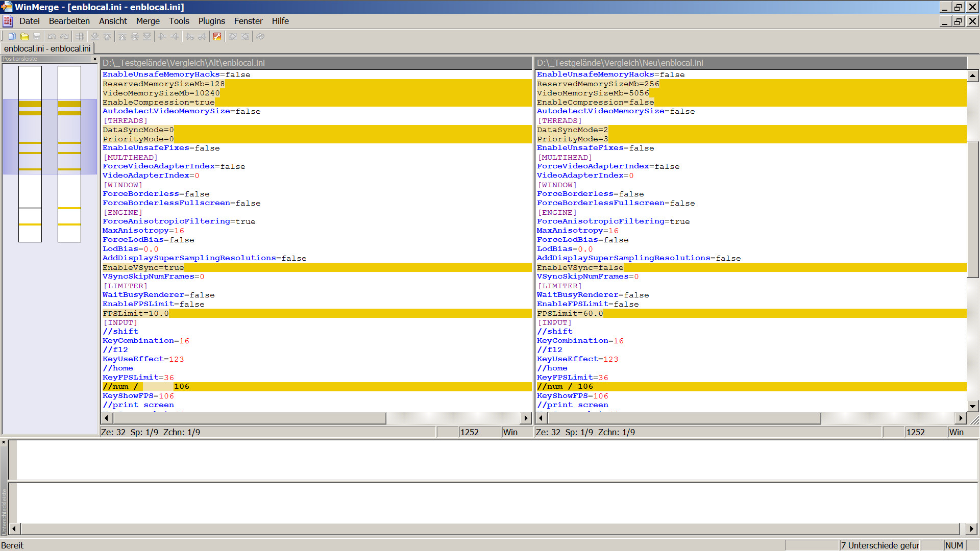Open the Ansicht menu
Screen dimensions: 980x551
[113, 21]
